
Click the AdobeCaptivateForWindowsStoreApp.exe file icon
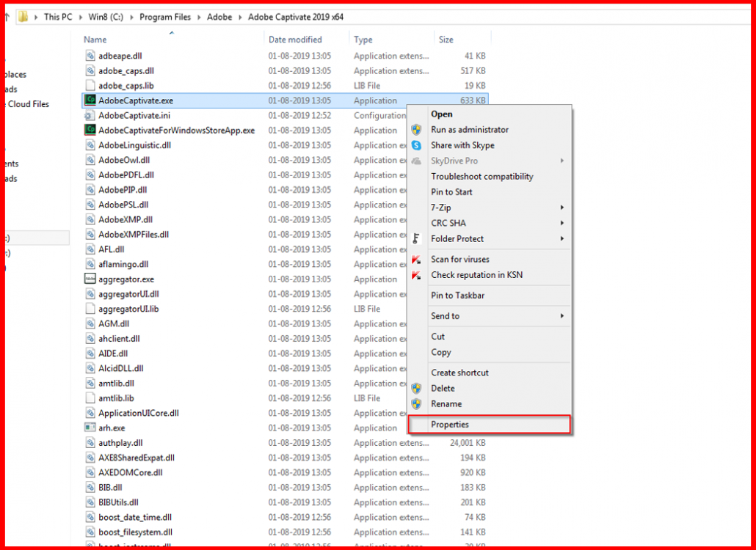tap(90, 130)
